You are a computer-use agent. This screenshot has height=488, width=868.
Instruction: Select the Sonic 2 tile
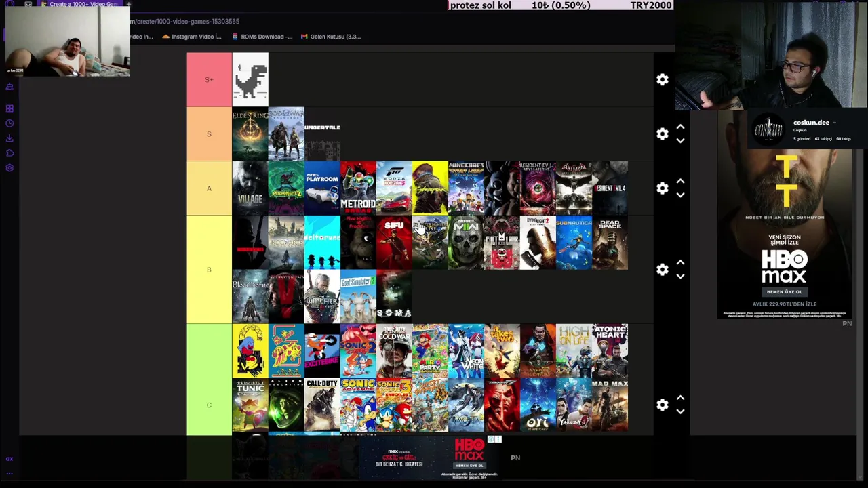point(358,351)
